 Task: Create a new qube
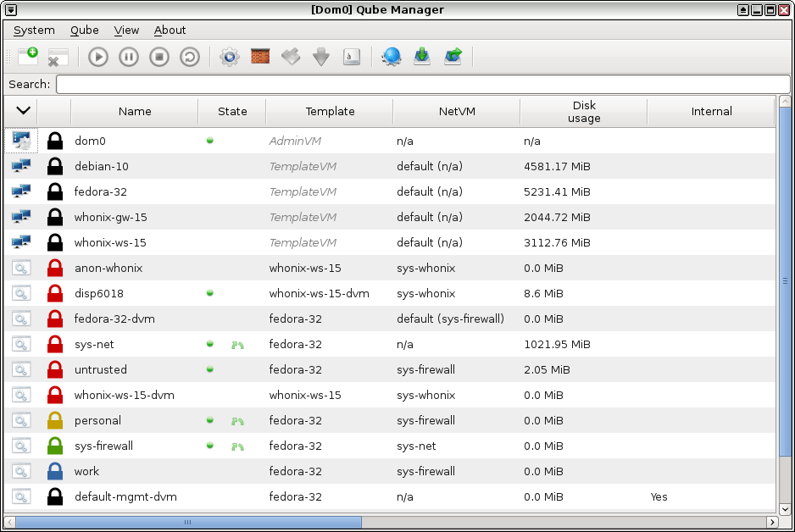point(28,57)
